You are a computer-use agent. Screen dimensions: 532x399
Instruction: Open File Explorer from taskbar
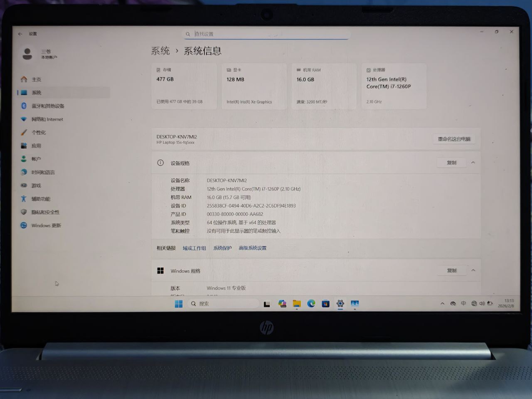297,304
